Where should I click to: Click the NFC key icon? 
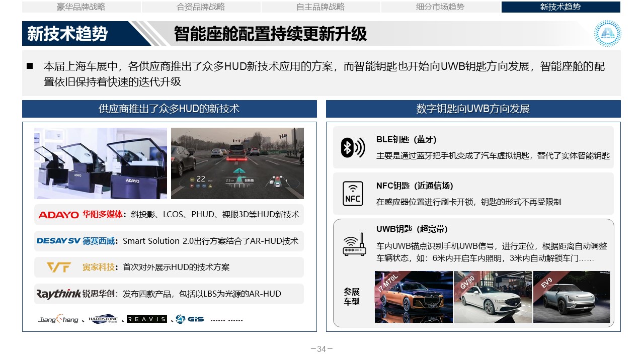coord(353,194)
